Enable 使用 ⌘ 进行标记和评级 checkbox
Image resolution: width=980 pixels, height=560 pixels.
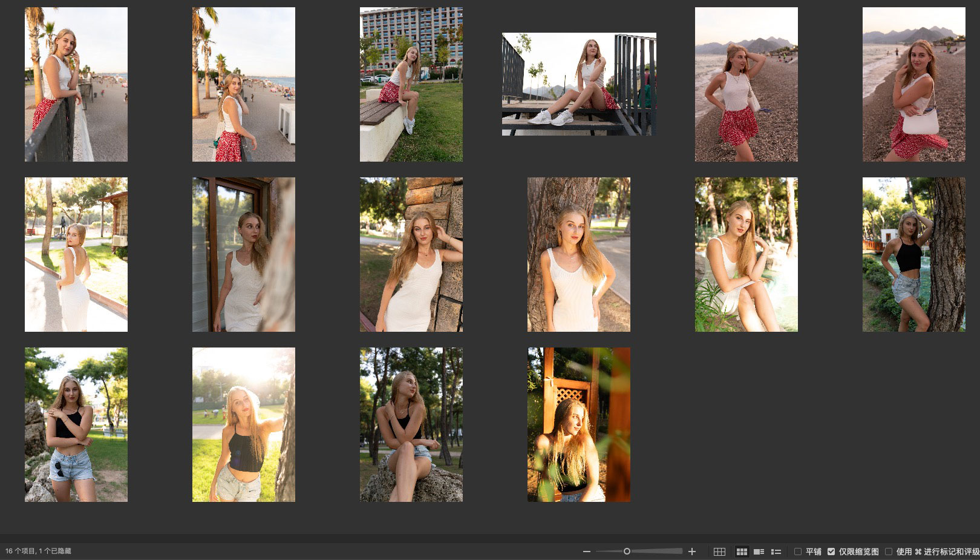pyautogui.click(x=889, y=552)
